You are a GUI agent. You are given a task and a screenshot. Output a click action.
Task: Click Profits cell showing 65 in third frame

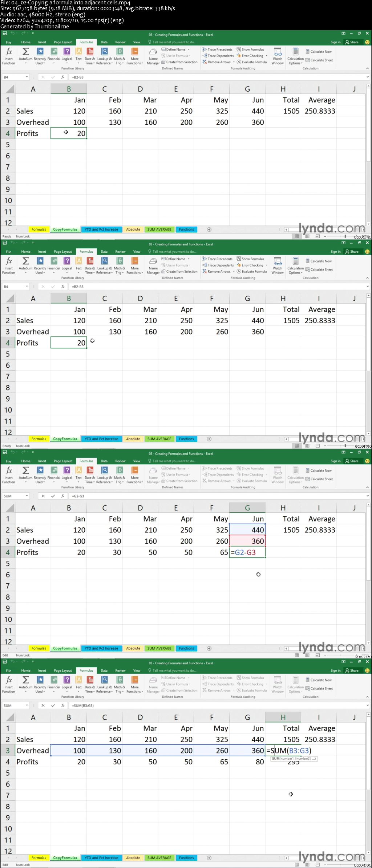point(211,552)
